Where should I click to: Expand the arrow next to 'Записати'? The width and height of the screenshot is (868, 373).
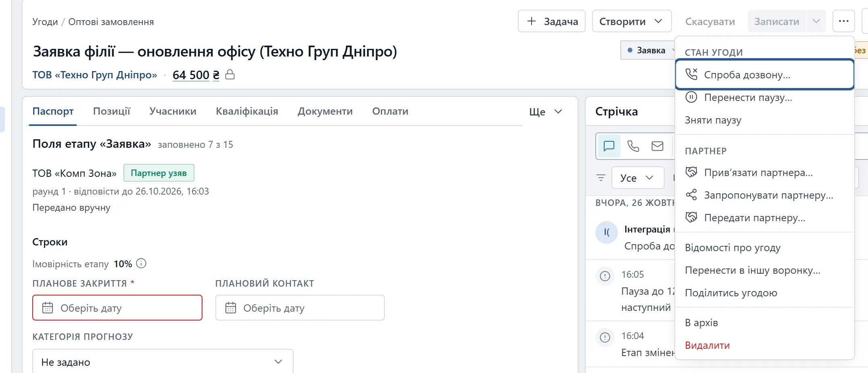[816, 21]
